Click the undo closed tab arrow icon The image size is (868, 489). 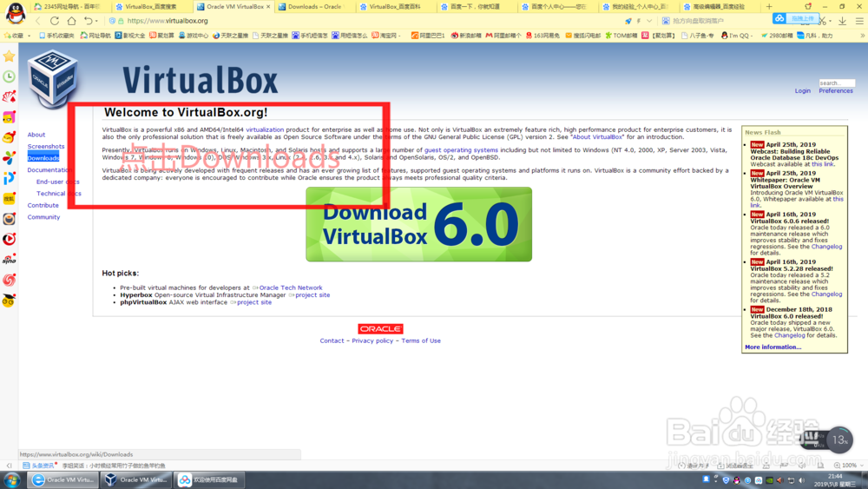[88, 21]
